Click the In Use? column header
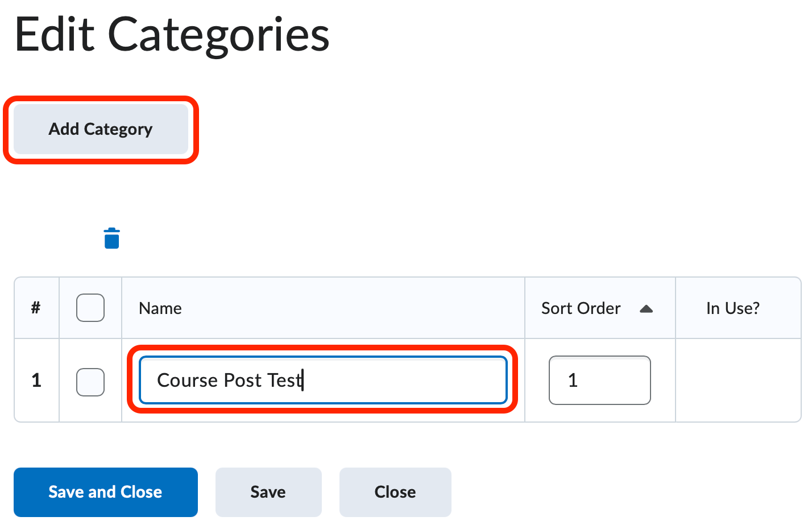812x529 pixels. click(x=732, y=308)
